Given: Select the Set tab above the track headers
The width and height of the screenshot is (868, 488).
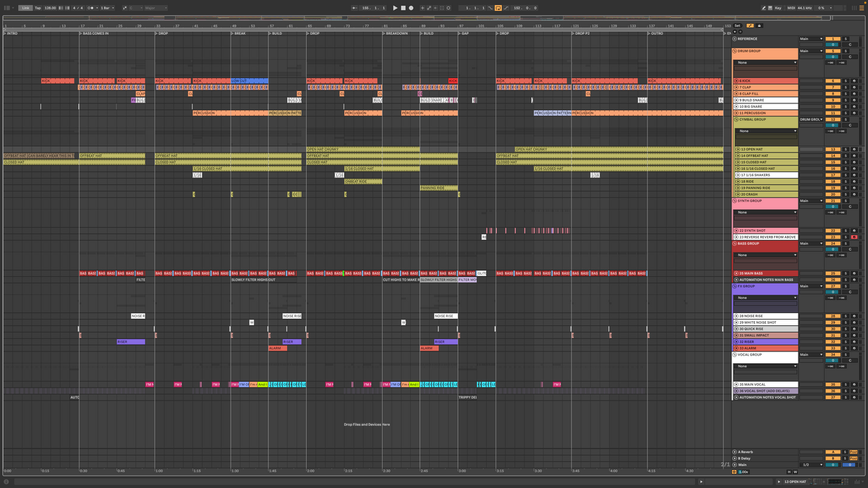Looking at the screenshot, I should pyautogui.click(x=738, y=26).
